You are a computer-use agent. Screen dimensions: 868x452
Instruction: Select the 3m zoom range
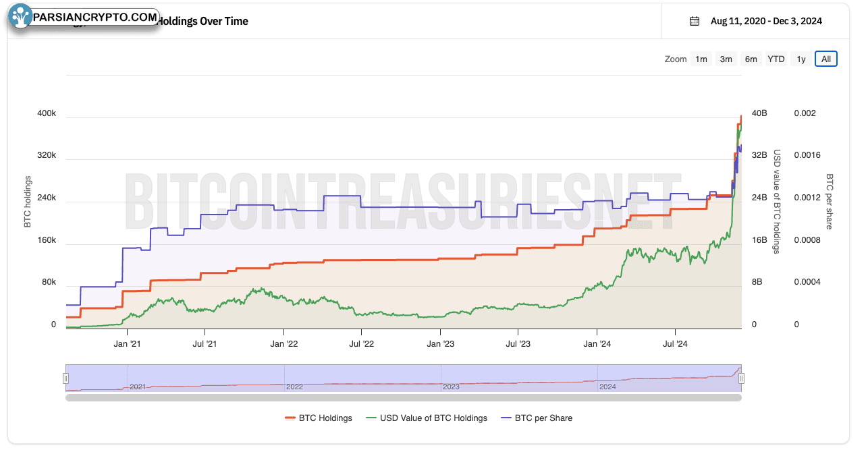click(x=726, y=59)
